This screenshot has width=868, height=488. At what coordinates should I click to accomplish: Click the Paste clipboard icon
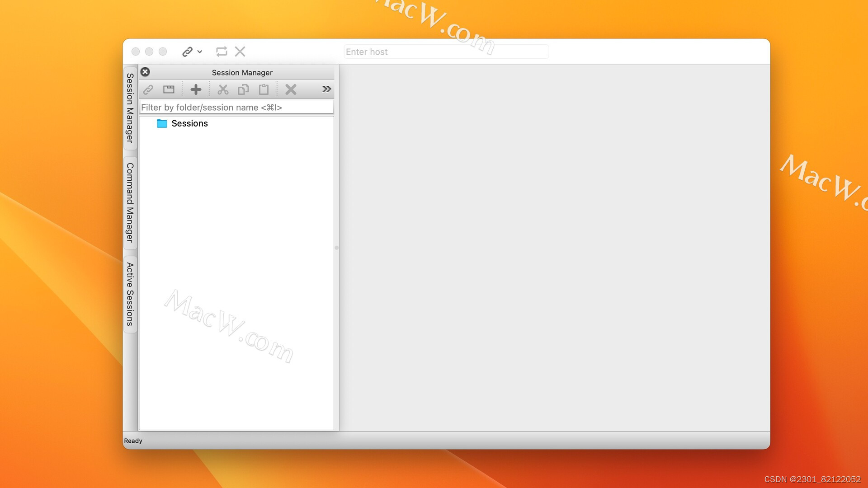(x=264, y=89)
